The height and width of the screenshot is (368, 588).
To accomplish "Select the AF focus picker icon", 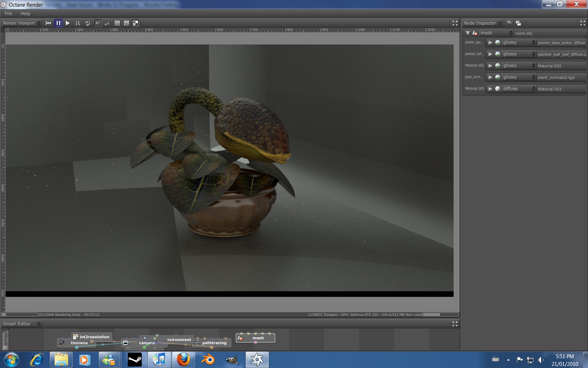I will coord(107,23).
